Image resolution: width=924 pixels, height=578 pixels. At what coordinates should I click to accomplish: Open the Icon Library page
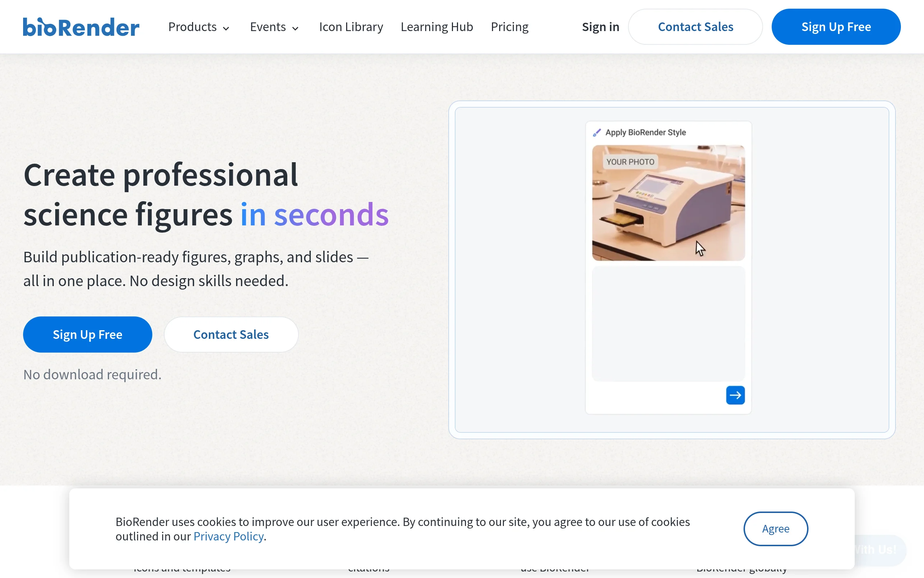click(x=351, y=27)
